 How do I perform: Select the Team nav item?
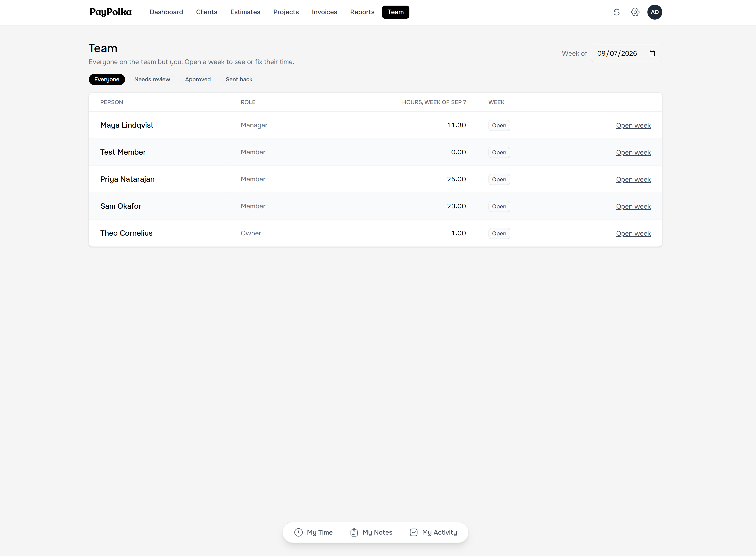pyautogui.click(x=395, y=12)
